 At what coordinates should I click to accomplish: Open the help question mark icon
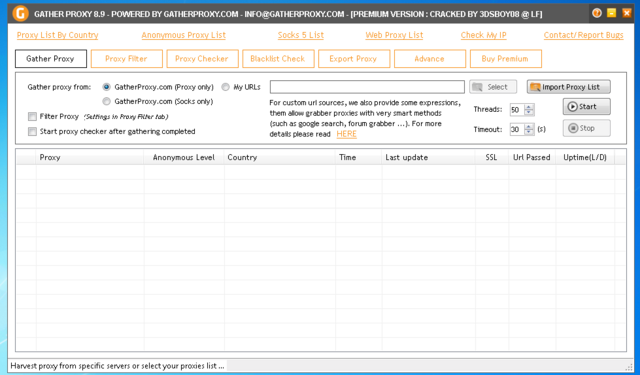[x=597, y=13]
